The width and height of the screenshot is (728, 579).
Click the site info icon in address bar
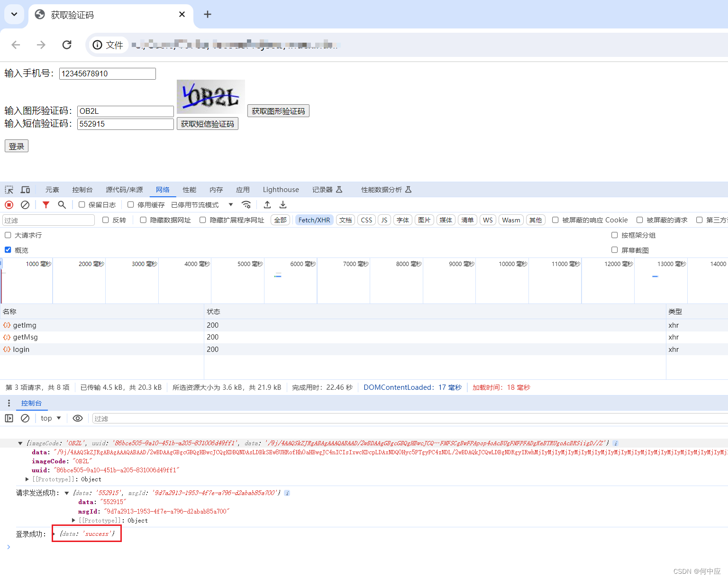point(97,45)
